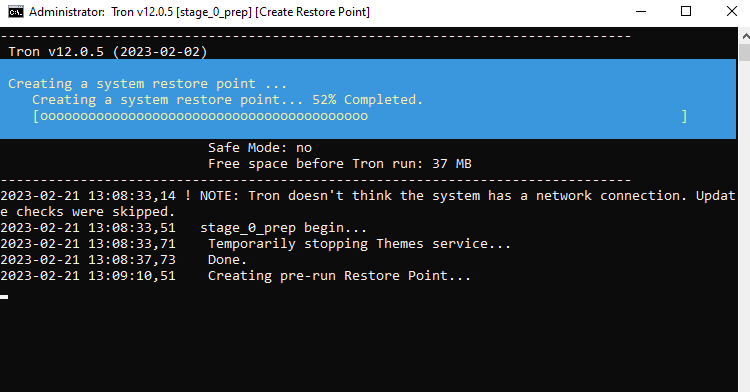Click the restore point progress bar
This screenshot has height=392, width=750.
coord(360,116)
